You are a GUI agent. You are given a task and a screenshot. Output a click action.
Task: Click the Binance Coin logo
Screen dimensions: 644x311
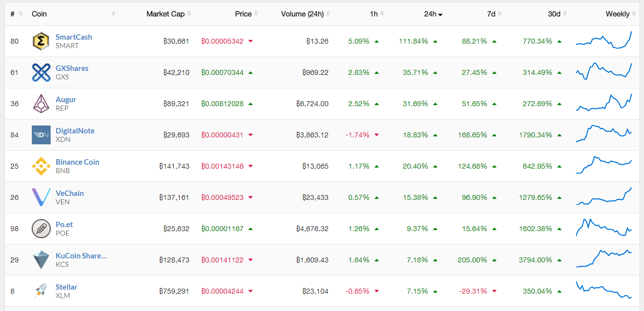41,166
